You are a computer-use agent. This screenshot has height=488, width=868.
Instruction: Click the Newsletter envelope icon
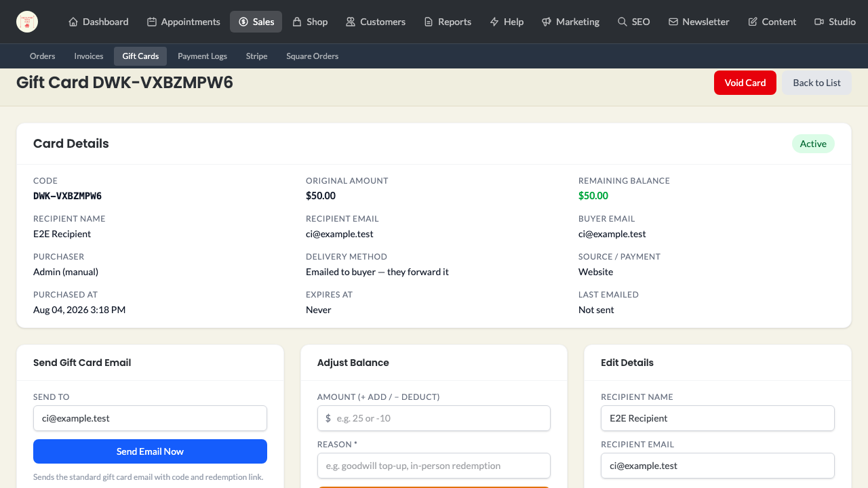click(673, 22)
